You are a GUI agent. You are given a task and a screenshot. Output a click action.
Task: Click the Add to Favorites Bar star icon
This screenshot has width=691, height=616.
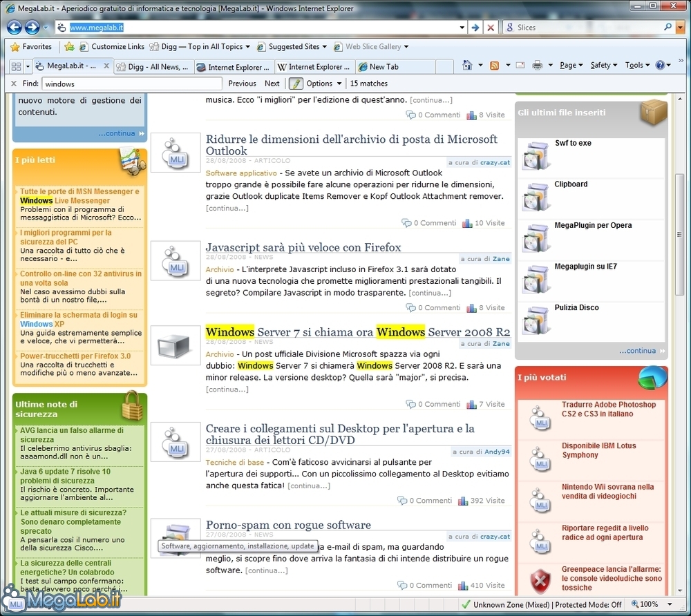coord(69,47)
